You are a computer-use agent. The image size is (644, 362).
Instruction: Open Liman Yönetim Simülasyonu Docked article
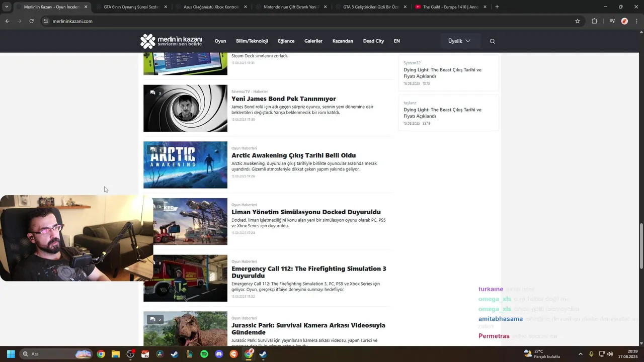click(x=306, y=212)
